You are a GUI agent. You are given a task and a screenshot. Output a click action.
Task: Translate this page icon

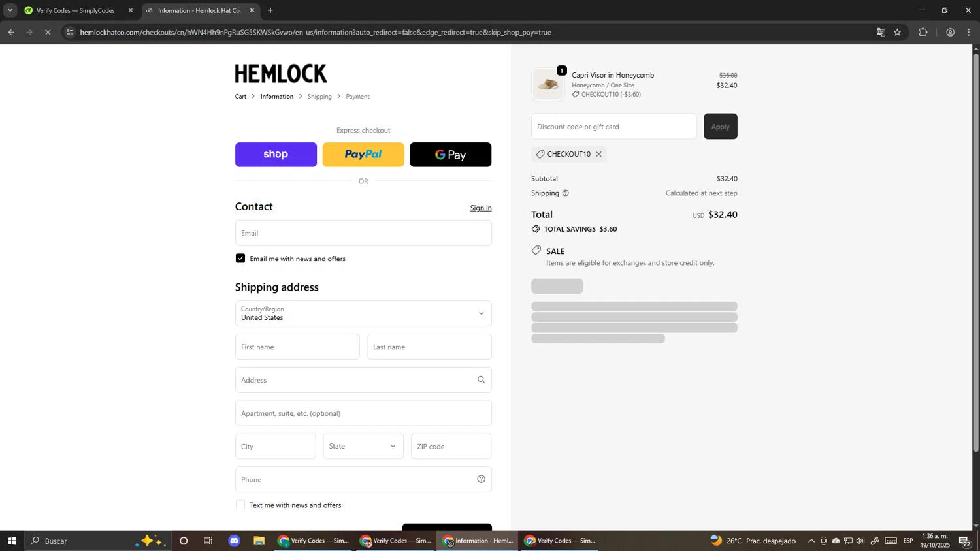coord(881,32)
